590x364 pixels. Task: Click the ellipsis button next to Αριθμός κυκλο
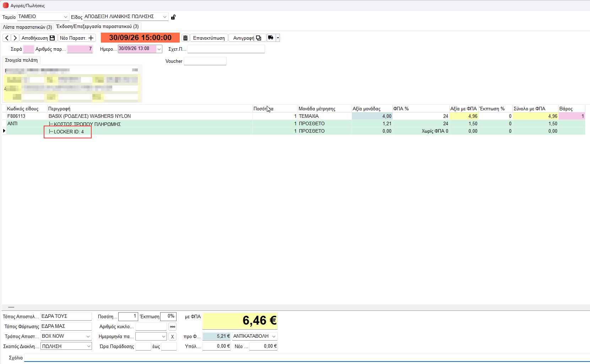[x=173, y=327]
